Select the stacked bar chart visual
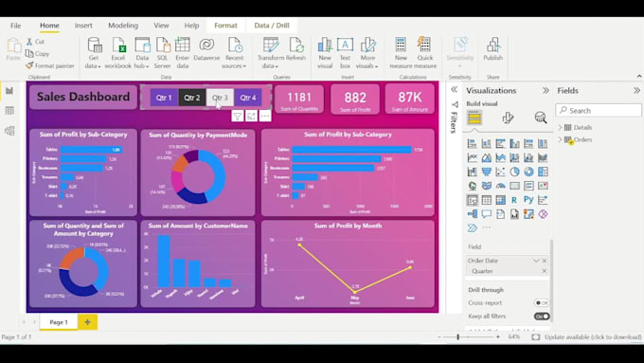Screen dimensions: 644x363 point(473,143)
